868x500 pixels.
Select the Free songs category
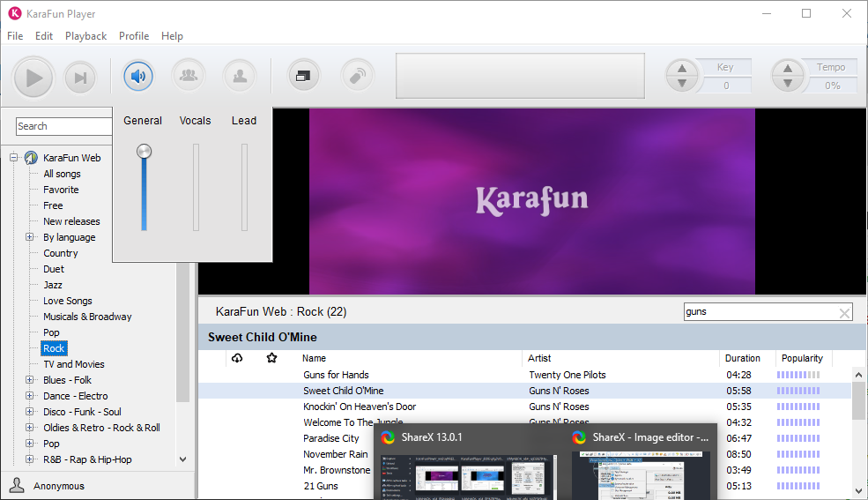tap(53, 205)
